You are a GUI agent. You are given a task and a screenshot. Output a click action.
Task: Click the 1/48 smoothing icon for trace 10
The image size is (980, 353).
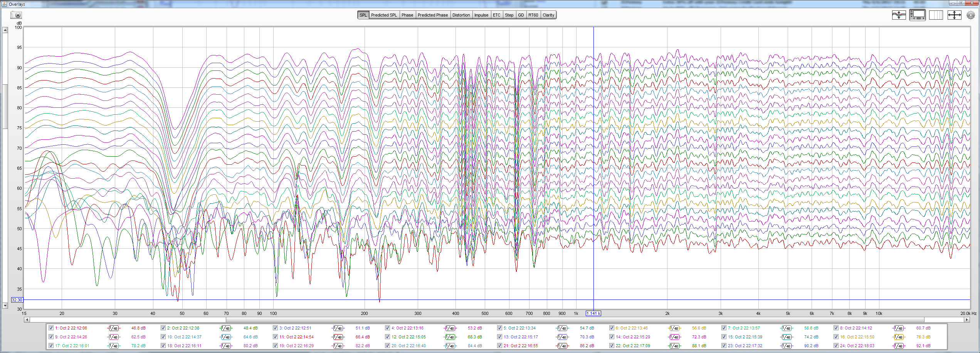pyautogui.click(x=226, y=337)
